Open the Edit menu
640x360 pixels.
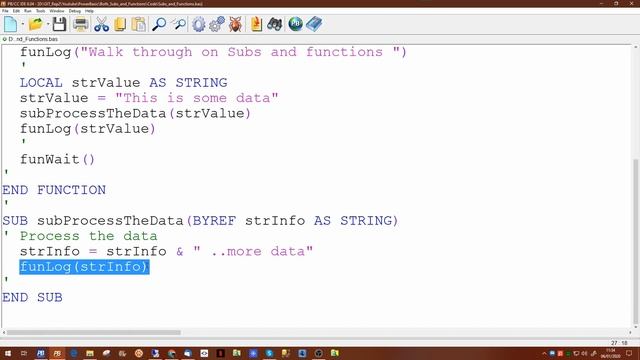16,11
